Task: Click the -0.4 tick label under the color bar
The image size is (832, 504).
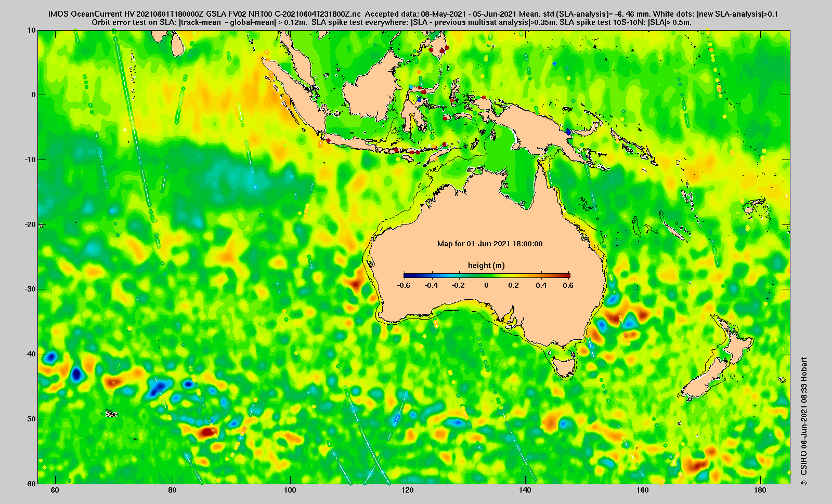Action: tap(431, 285)
